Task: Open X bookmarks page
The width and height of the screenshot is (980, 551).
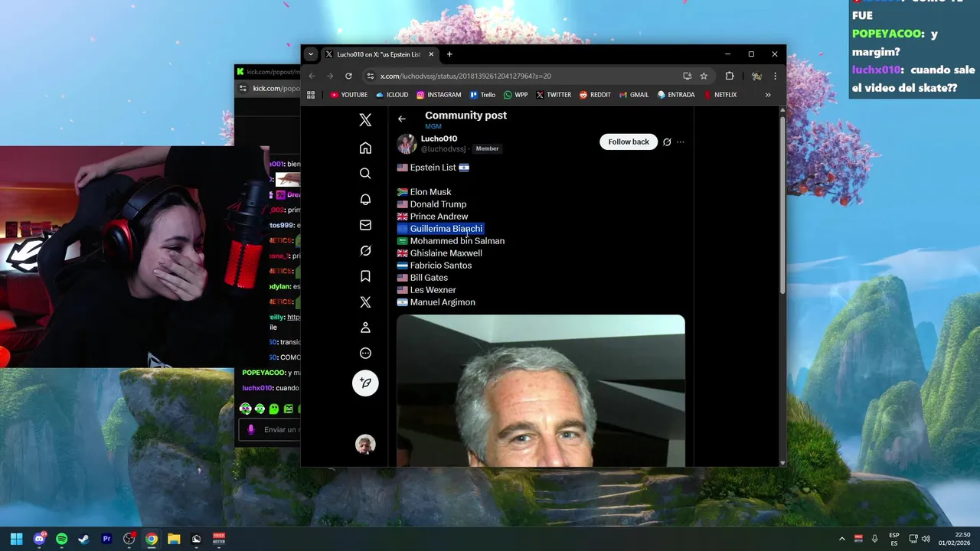Action: click(365, 276)
